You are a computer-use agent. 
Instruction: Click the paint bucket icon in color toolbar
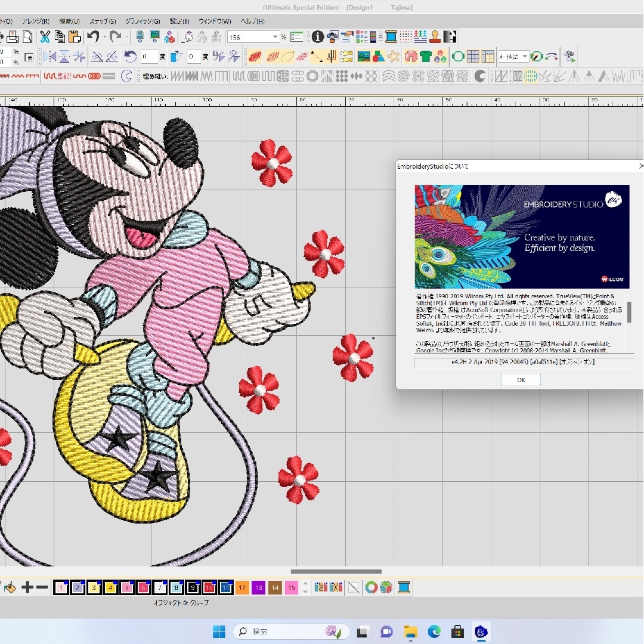(10, 588)
